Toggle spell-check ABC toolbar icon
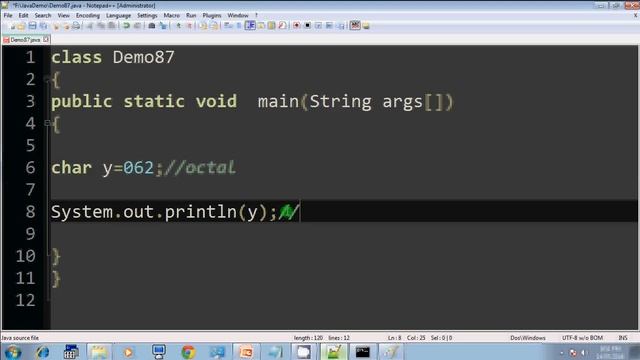This screenshot has width=640, height=360. coord(355,25)
